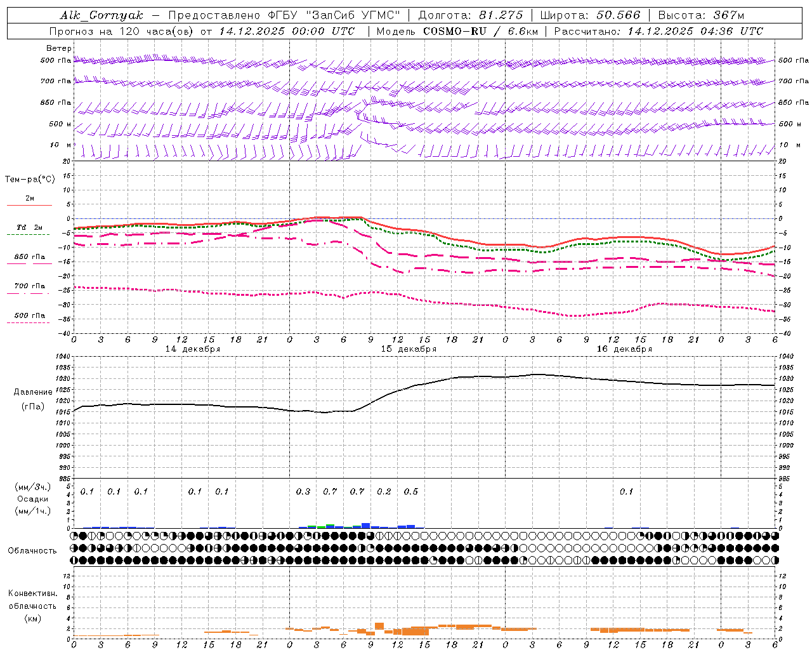The image size is (812, 650).
Task: Click the "0.1" precipitation value on 16 декабря
Action: tap(626, 491)
